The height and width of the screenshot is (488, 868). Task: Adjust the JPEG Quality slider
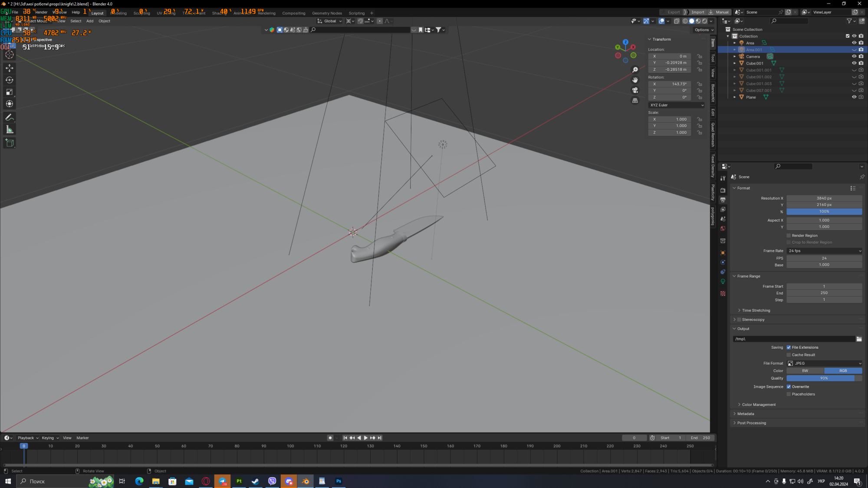coord(824,378)
